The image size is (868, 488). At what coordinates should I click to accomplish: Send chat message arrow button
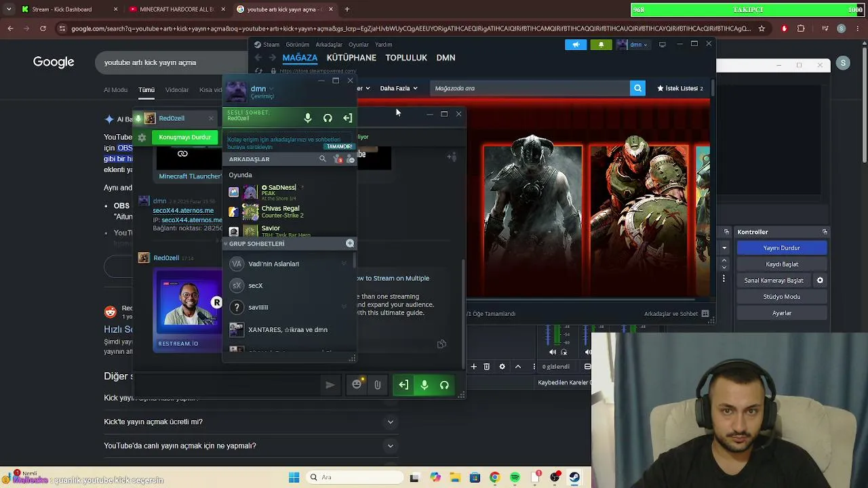pyautogui.click(x=330, y=385)
